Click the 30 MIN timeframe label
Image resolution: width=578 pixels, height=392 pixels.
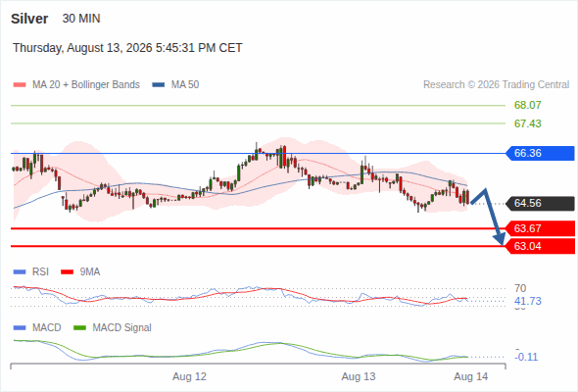[x=81, y=19]
